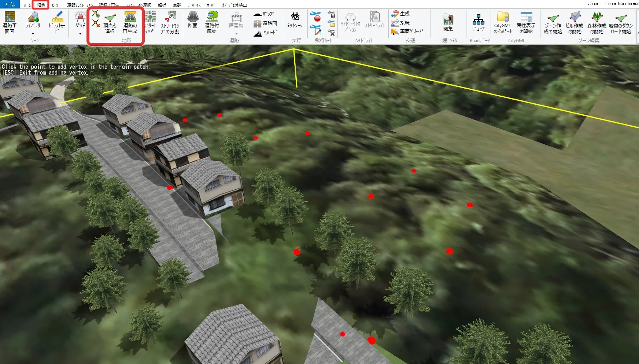Select the 頂点を選択 vertex tool
Screen dimensions: 639x364
point(110,23)
